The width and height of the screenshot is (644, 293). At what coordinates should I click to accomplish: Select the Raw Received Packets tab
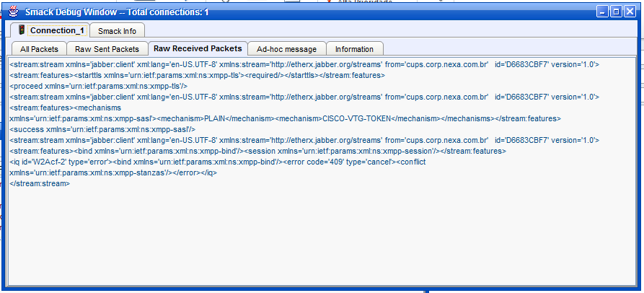coord(198,48)
